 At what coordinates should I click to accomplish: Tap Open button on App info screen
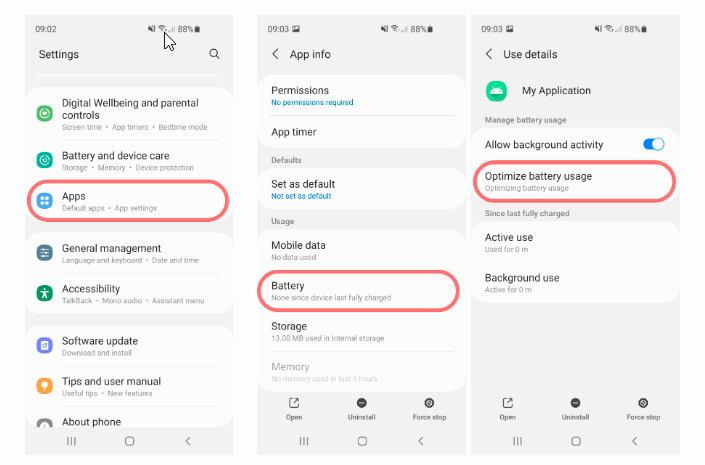tap(294, 409)
